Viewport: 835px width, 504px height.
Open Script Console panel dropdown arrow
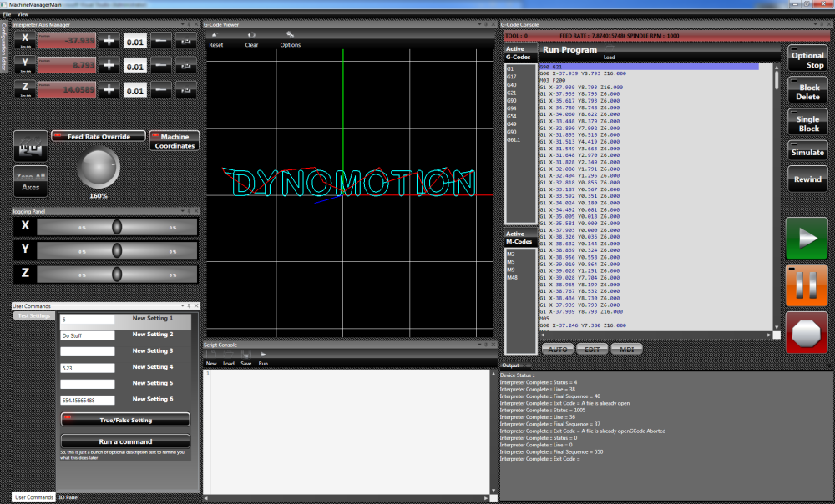[478, 345]
